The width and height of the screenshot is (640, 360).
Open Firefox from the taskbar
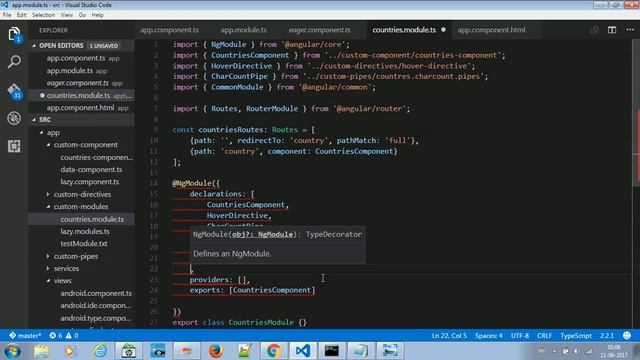point(216,351)
